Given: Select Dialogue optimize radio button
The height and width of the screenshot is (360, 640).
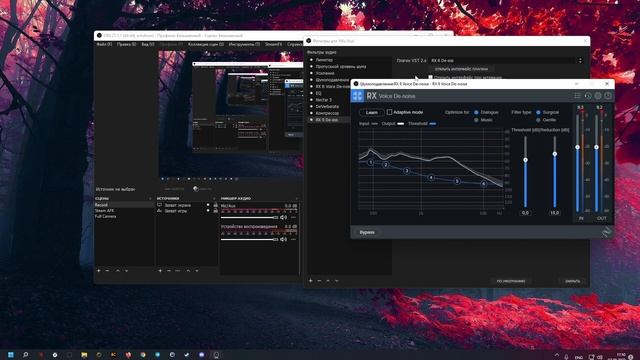Looking at the screenshot, I should point(476,112).
